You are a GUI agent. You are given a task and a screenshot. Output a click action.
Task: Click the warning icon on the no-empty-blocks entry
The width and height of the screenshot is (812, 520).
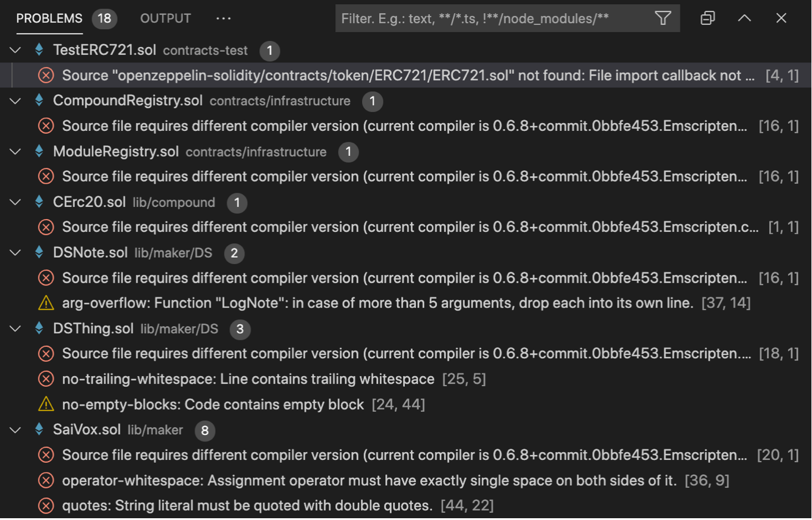[46, 404]
